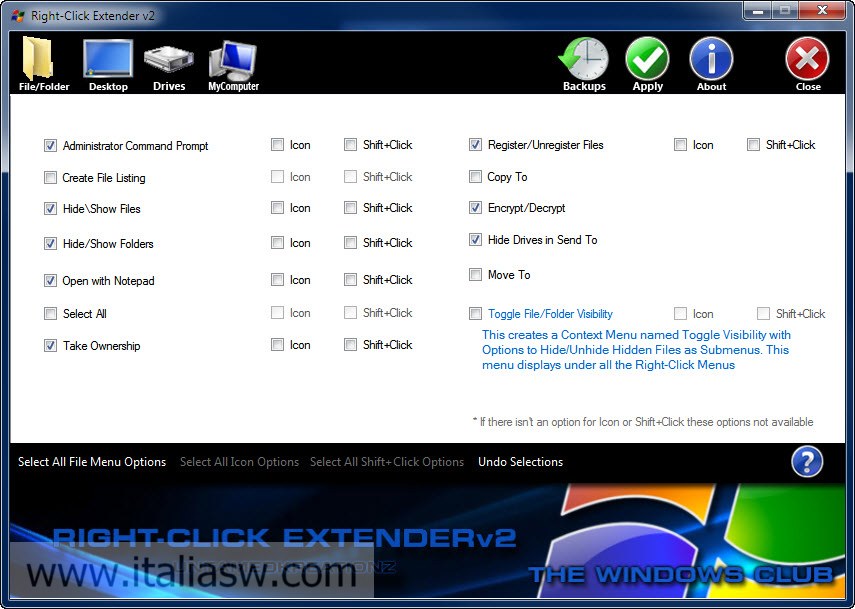Enable Icon for Take Ownership

278,345
